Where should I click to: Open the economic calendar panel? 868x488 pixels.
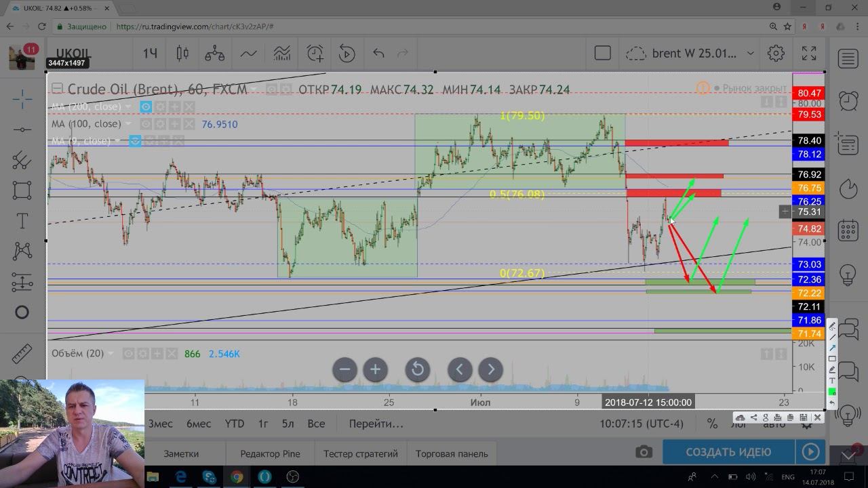[848, 231]
